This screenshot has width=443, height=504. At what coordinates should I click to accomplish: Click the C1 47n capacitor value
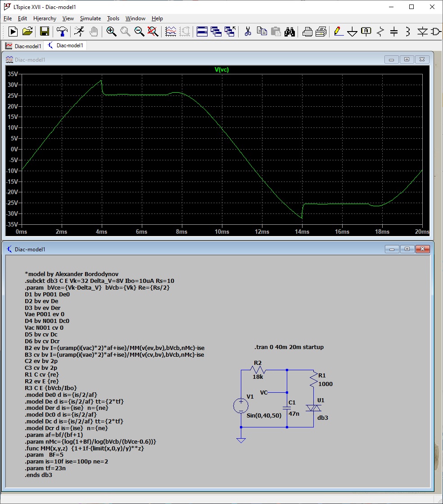pos(294,413)
